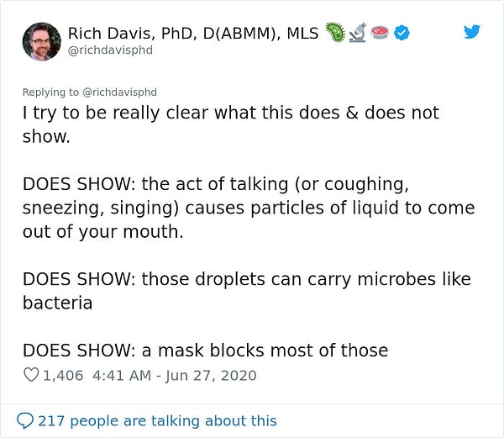Open "217 people are talking about this"

(158, 420)
